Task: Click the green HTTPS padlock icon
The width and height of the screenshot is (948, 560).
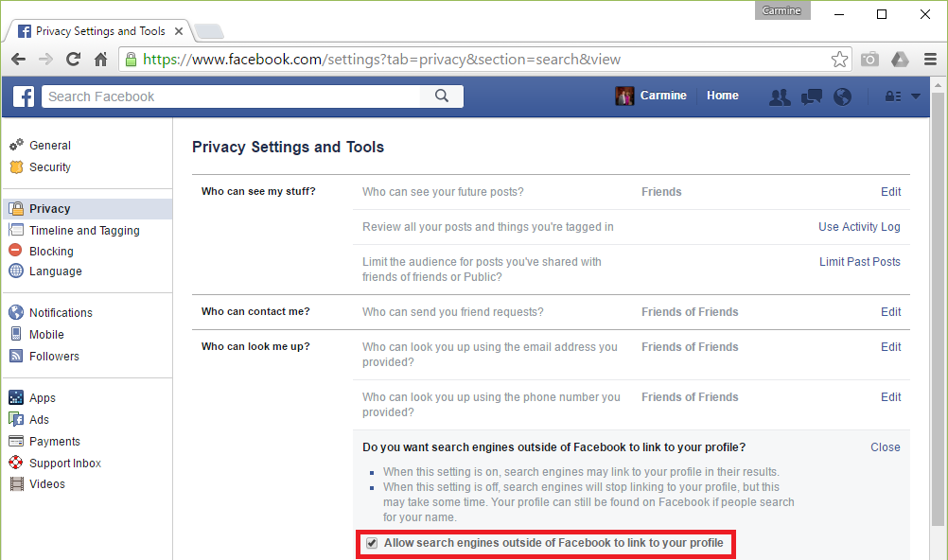Action: pyautogui.click(x=131, y=60)
